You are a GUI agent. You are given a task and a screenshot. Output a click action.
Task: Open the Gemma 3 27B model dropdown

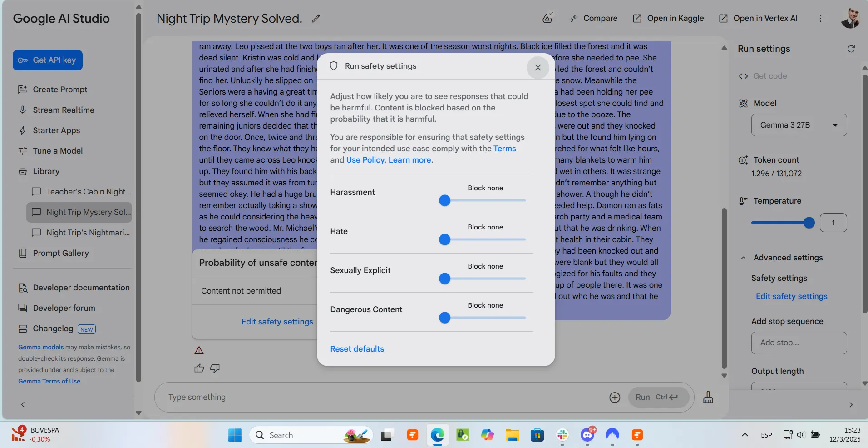(799, 125)
